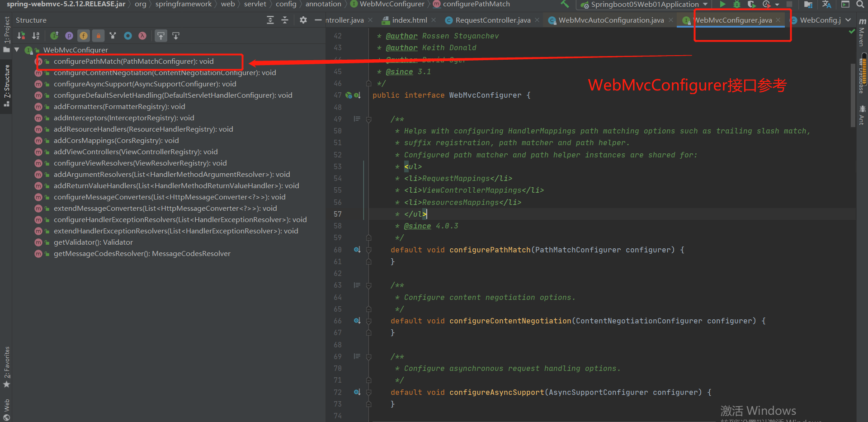868x422 pixels.
Task: Open the Maven tool window
Action: click(862, 33)
